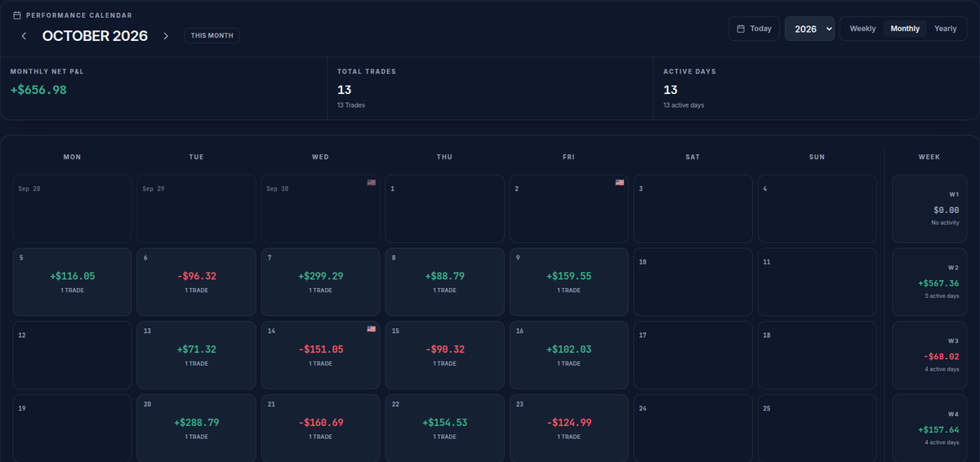Open October 8 with +$88.79
The width and height of the screenshot is (980, 462).
pos(445,282)
